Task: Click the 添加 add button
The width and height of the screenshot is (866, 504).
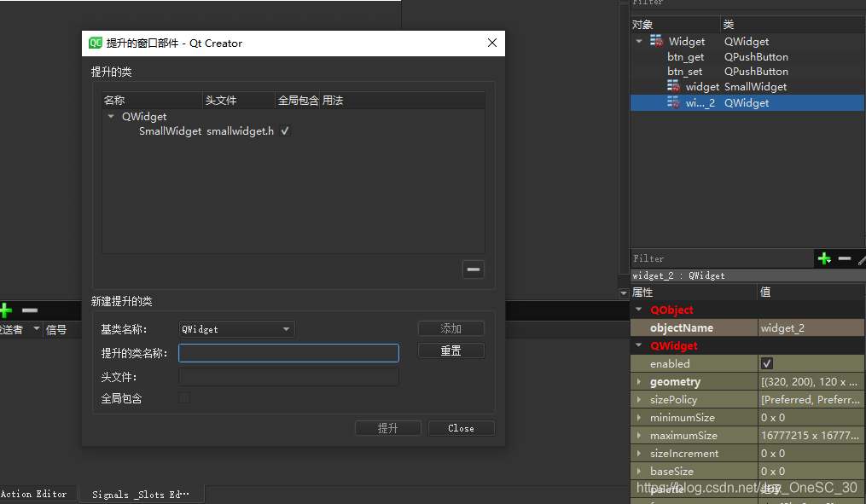Action: (x=450, y=328)
